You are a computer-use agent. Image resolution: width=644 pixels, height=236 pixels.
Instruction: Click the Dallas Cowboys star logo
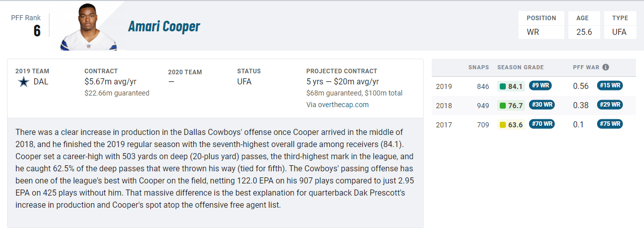23,82
